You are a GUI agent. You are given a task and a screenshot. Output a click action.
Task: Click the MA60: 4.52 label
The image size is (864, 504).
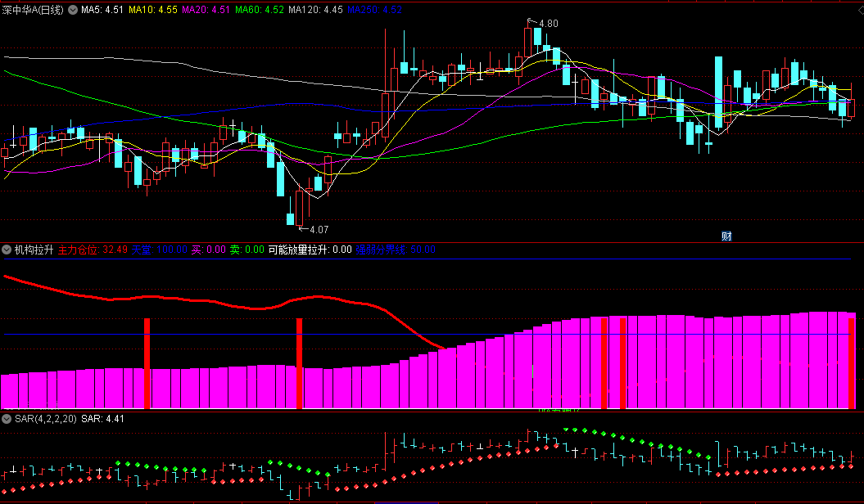(x=260, y=10)
